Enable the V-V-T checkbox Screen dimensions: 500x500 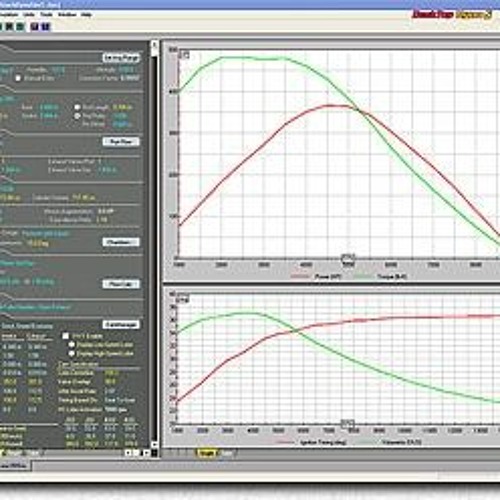(66, 336)
